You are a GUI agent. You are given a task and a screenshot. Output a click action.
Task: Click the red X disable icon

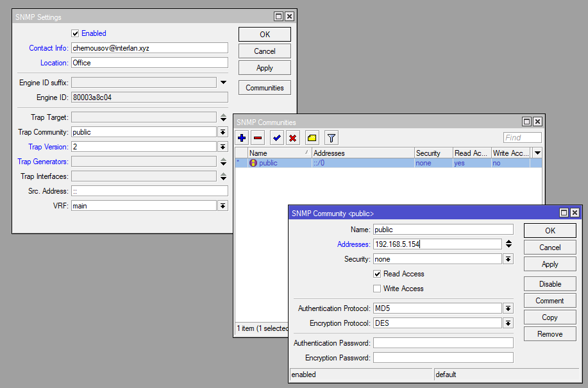tap(292, 138)
